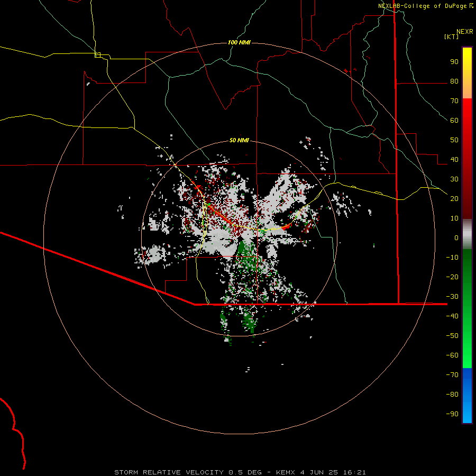Click the -20 value on the velocity scale
Image resolution: width=476 pixels, height=476 pixels.
pos(452,277)
